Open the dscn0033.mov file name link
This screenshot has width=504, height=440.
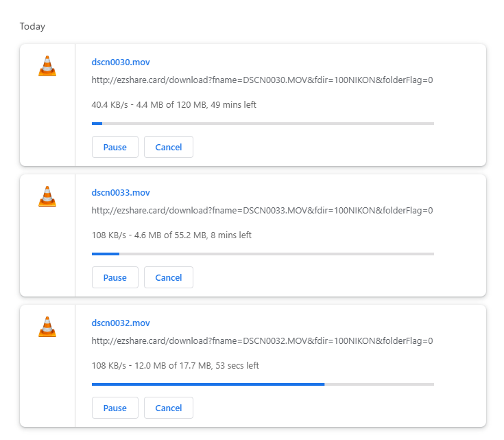tap(121, 192)
